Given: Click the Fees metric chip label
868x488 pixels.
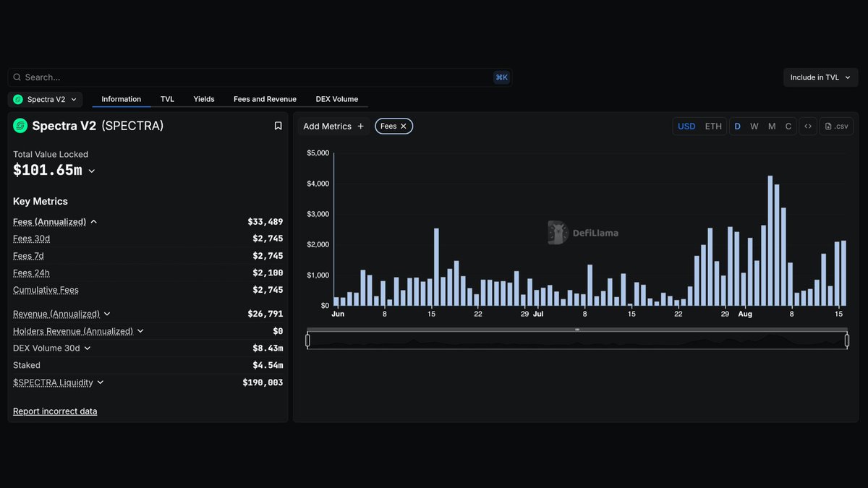Looking at the screenshot, I should [388, 127].
